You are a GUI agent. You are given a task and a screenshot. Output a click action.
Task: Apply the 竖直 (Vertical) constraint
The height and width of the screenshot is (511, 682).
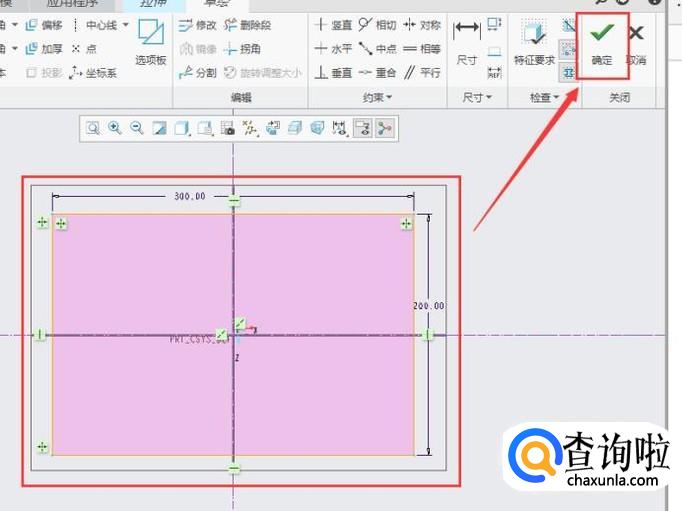pyautogui.click(x=333, y=25)
